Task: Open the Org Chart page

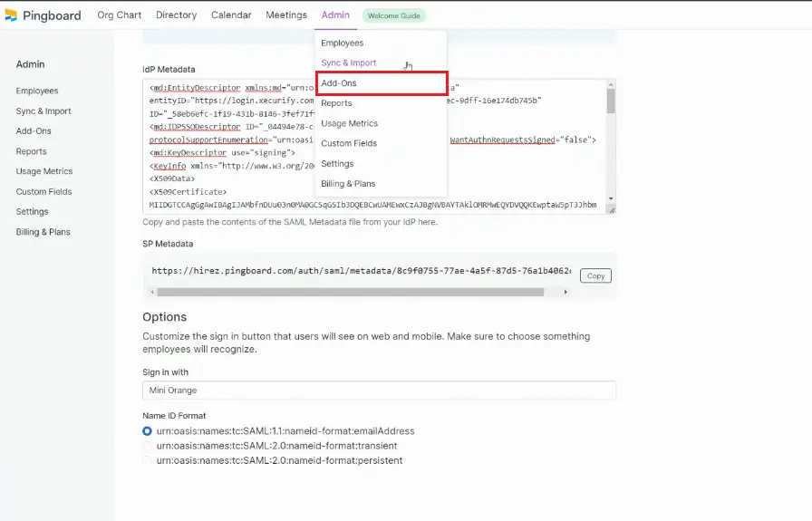Action: coord(119,15)
